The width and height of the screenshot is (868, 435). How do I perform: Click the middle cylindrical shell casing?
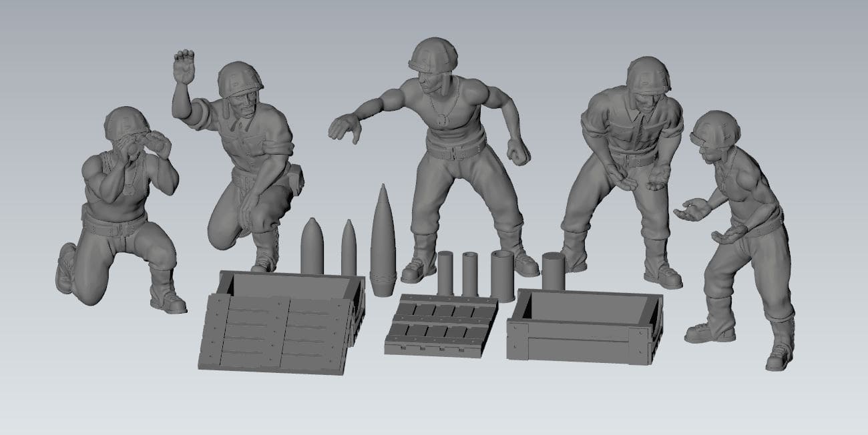[x=469, y=274]
